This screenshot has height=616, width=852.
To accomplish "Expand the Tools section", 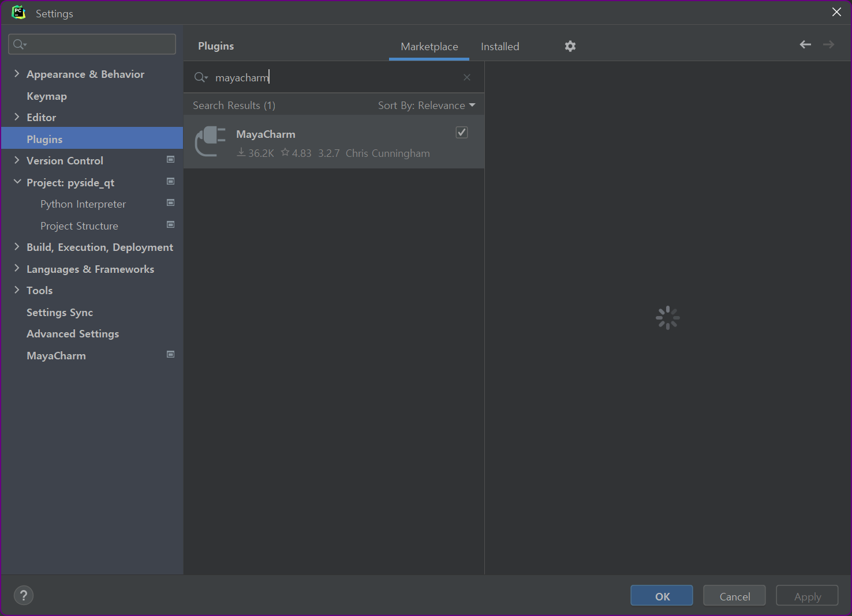I will (x=17, y=290).
